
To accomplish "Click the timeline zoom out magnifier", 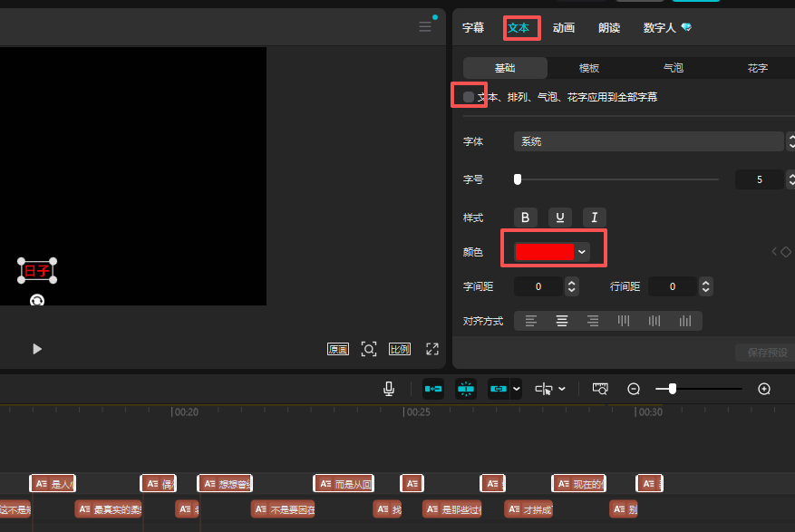I will click(x=634, y=389).
